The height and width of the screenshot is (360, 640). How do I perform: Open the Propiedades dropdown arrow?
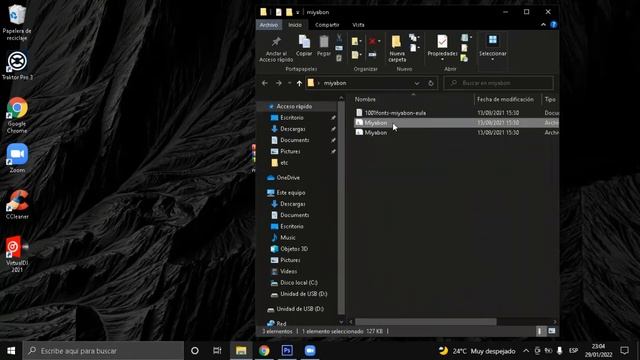click(442, 60)
